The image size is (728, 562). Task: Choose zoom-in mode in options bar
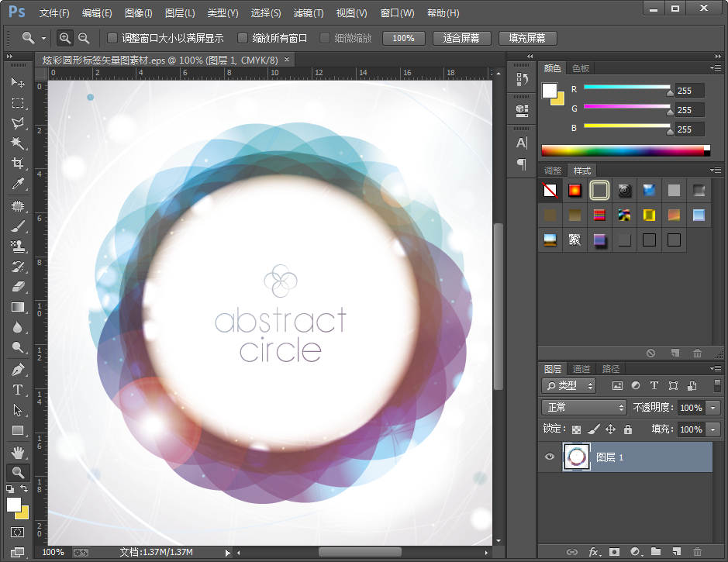tap(65, 38)
